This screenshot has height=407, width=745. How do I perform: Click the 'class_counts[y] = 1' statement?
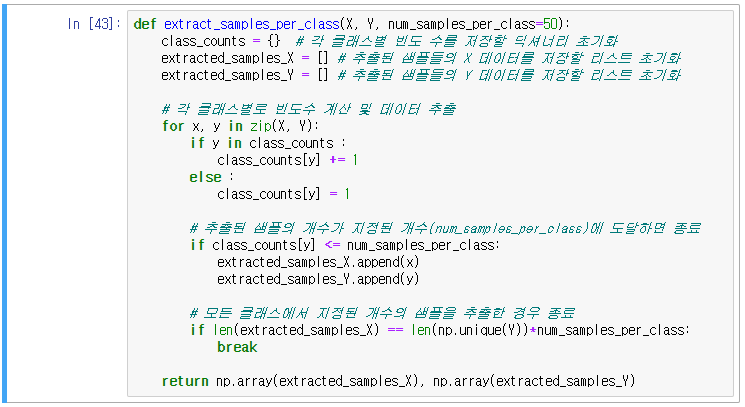coord(284,194)
